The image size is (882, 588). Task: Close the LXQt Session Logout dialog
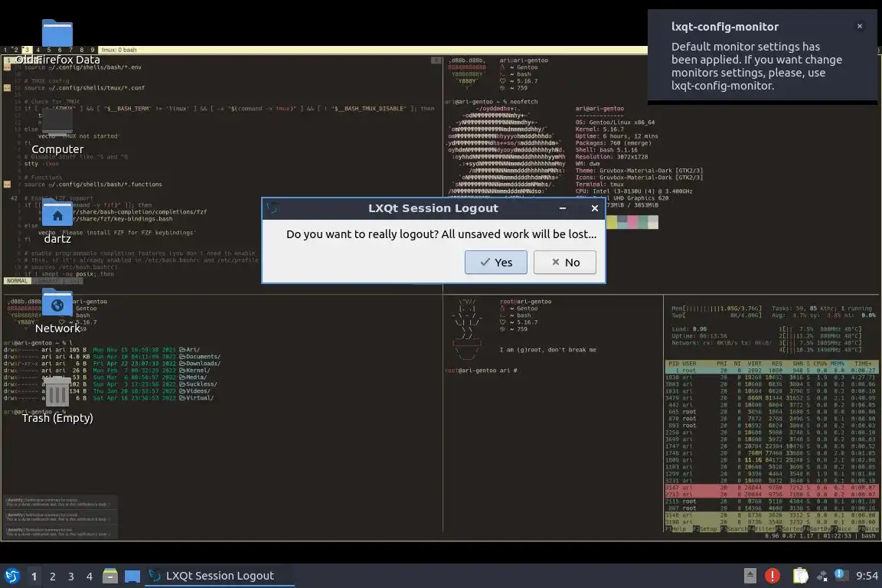595,208
